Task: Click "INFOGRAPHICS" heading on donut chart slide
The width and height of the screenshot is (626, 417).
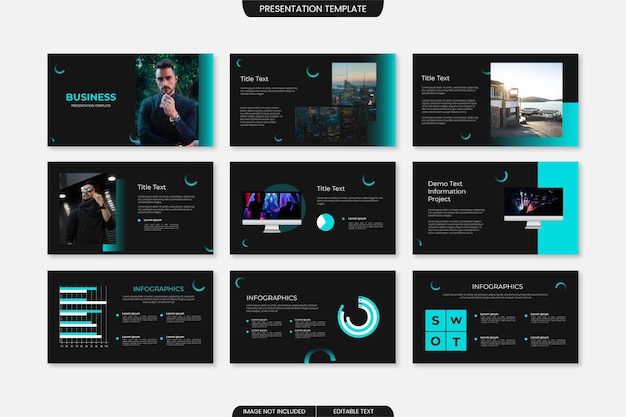Action: pos(271,298)
